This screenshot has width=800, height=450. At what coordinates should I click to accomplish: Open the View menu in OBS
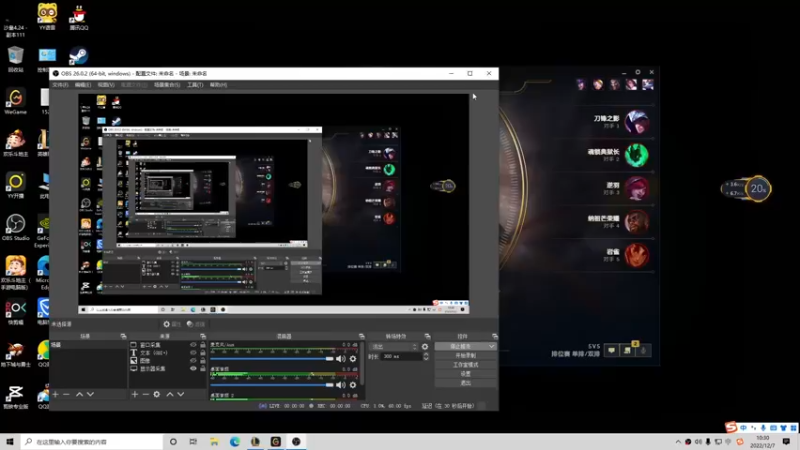click(106, 85)
